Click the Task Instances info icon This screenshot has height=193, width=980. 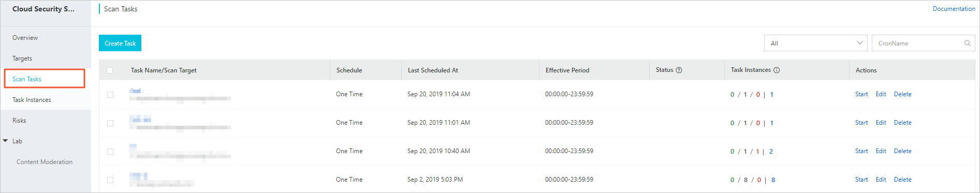777,70
